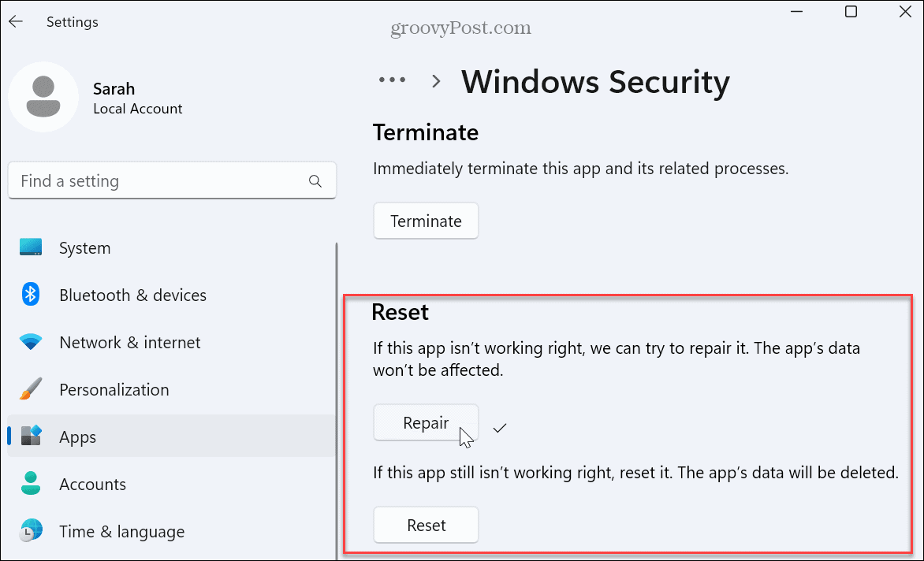Click the Accounts person icon
The height and width of the screenshot is (561, 924).
(31, 483)
